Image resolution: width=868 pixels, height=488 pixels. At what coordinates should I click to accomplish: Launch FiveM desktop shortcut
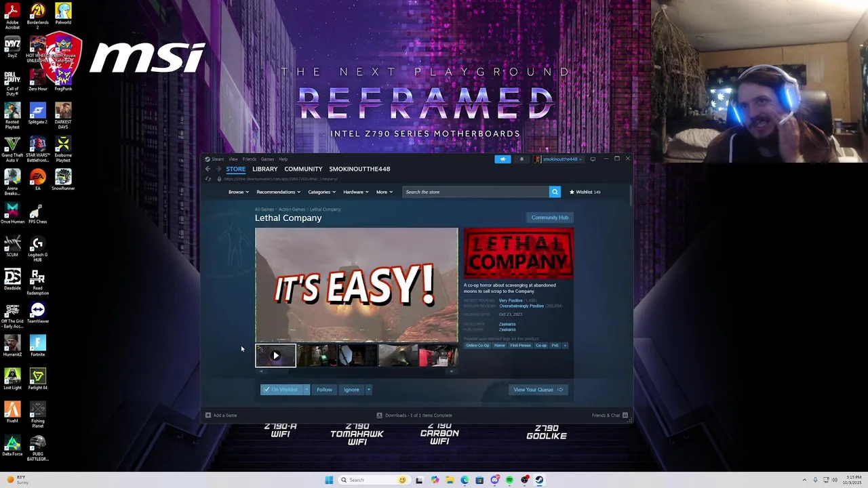[12, 412]
